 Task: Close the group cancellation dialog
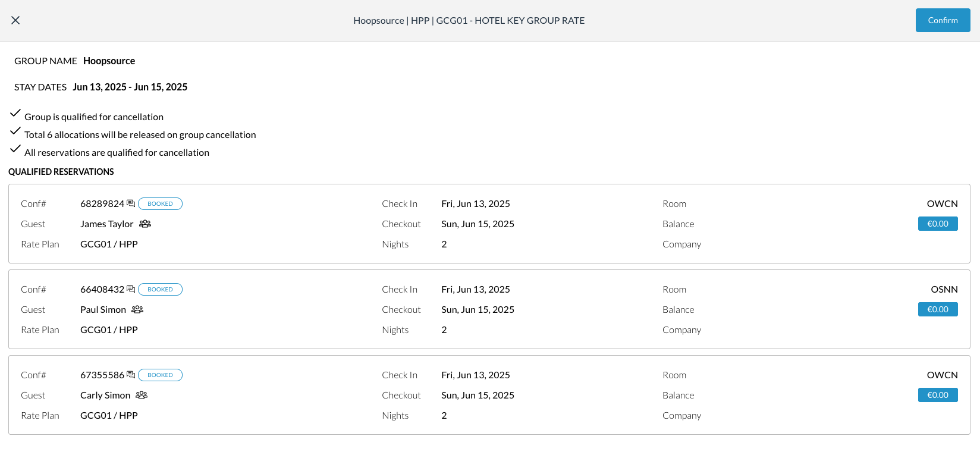pos(15,20)
